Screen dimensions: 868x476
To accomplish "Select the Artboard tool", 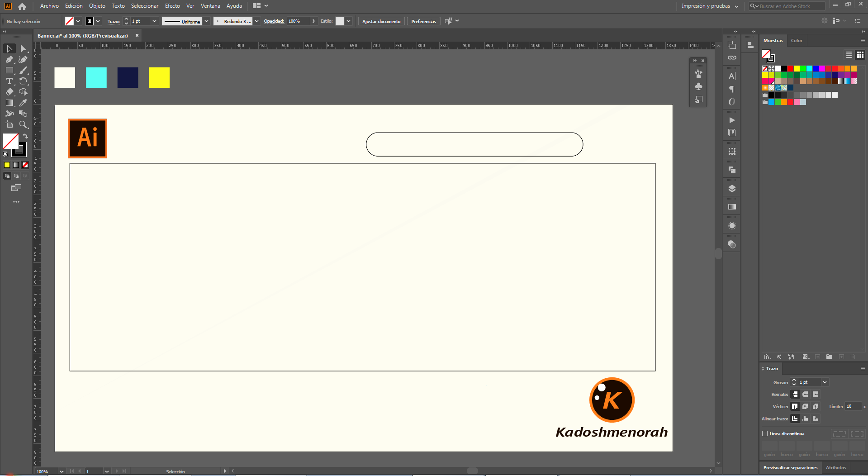I will coord(9,124).
